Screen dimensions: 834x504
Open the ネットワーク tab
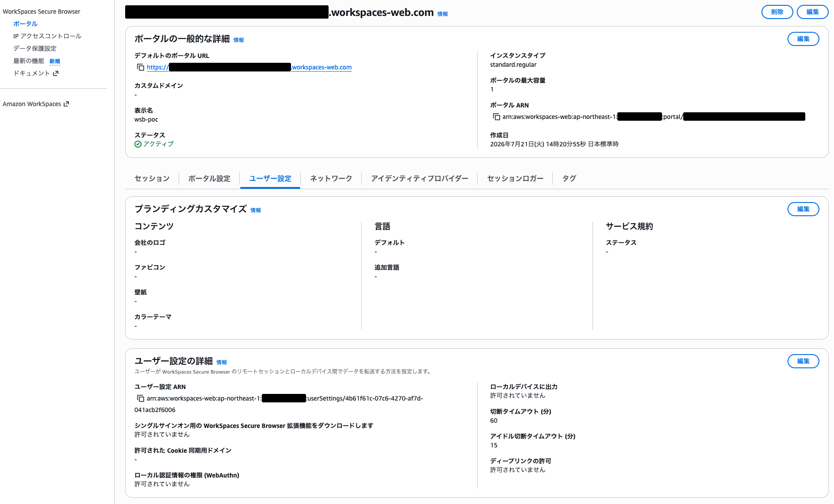coord(331,179)
